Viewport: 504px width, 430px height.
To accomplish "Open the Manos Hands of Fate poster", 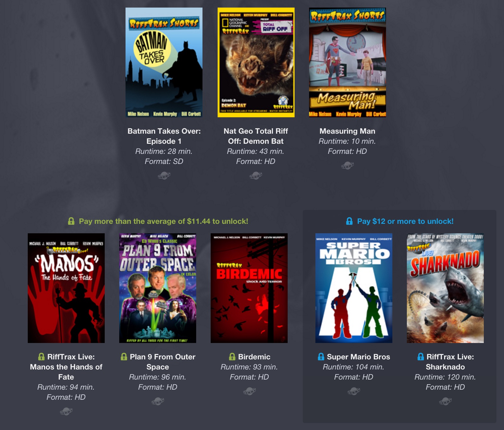I will 66,288.
